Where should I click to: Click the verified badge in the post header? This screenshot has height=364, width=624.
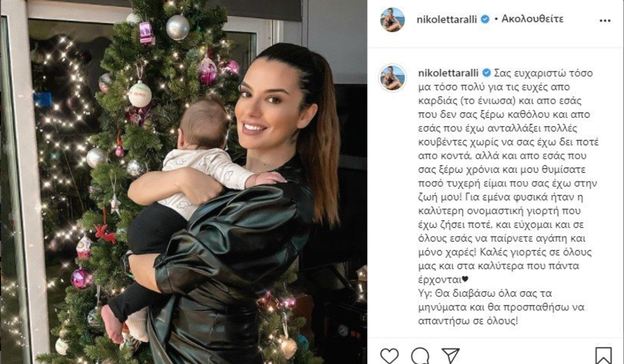(485, 19)
